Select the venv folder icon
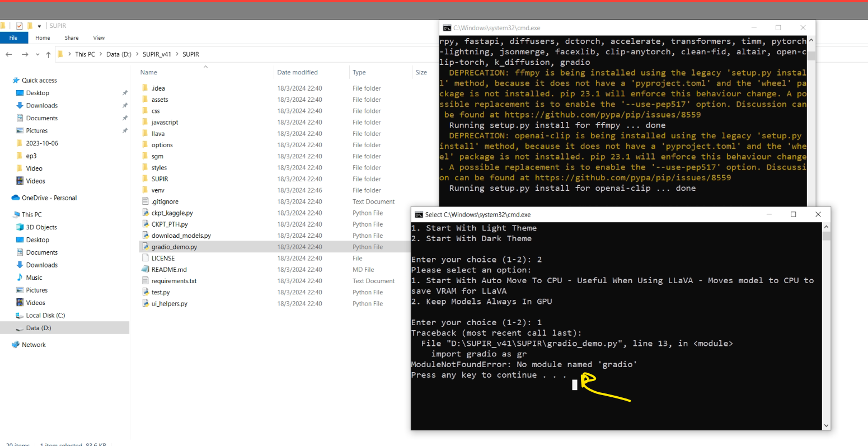This screenshot has height=446, width=868. coord(146,190)
